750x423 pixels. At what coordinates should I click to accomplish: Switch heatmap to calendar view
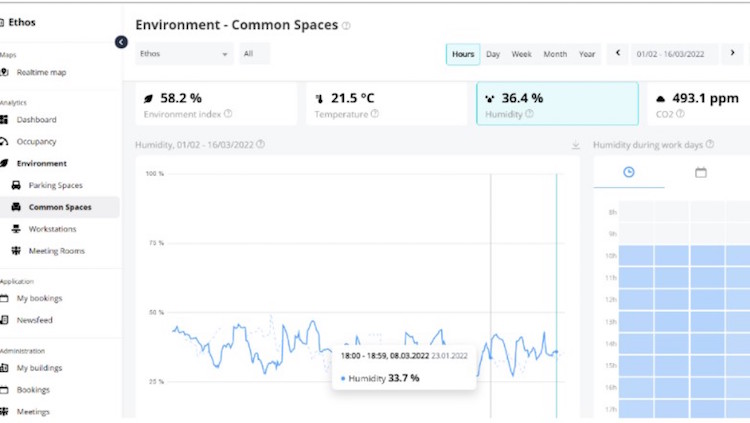tap(701, 172)
